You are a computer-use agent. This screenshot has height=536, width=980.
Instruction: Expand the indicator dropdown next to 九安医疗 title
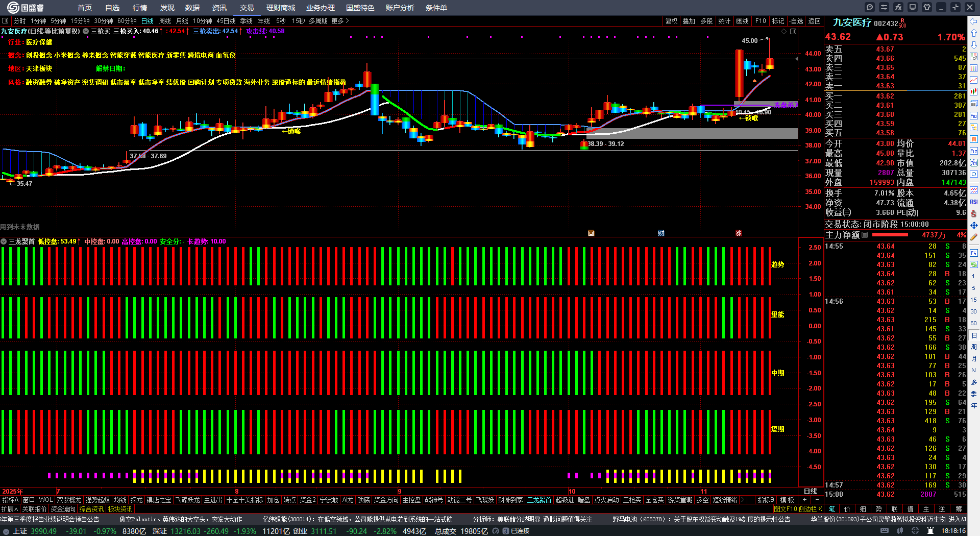[86, 31]
